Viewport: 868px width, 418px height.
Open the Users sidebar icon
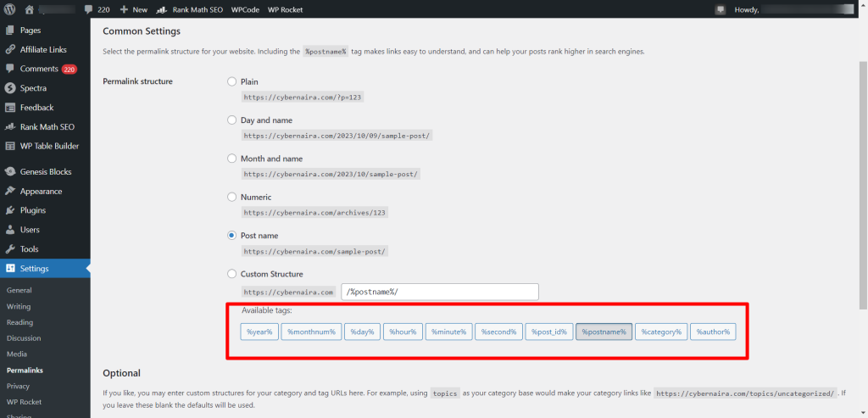click(10, 230)
